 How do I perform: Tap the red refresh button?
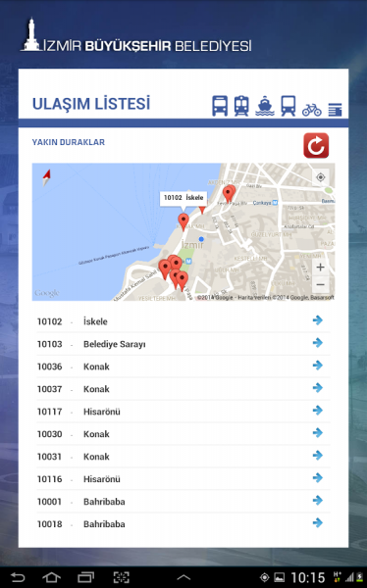tap(316, 145)
